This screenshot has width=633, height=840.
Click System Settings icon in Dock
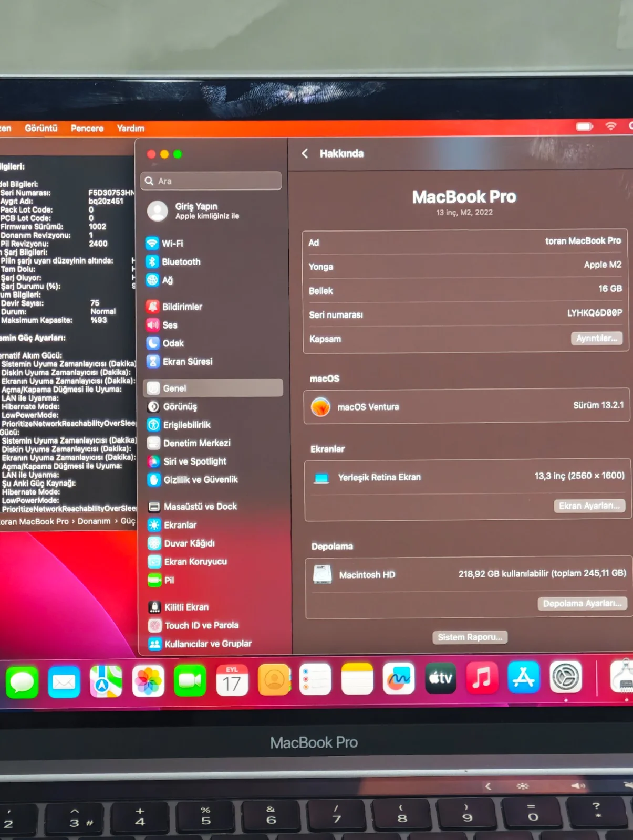click(566, 677)
